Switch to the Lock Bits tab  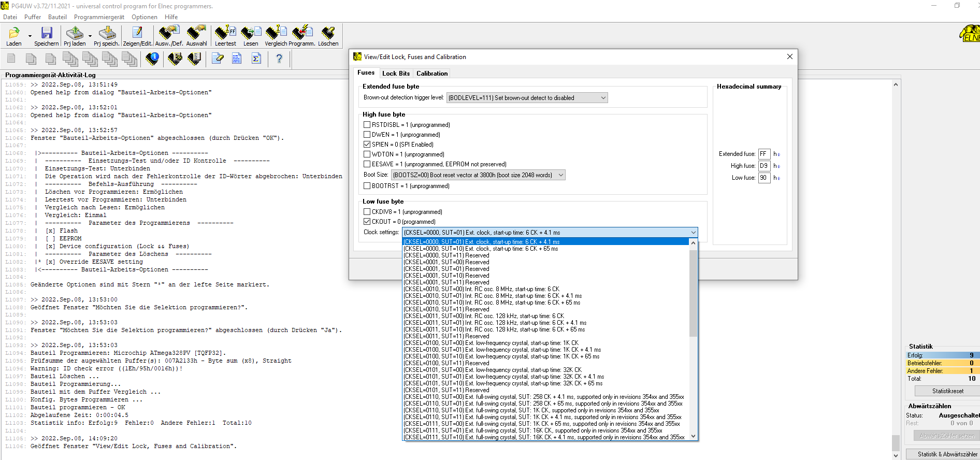point(396,74)
